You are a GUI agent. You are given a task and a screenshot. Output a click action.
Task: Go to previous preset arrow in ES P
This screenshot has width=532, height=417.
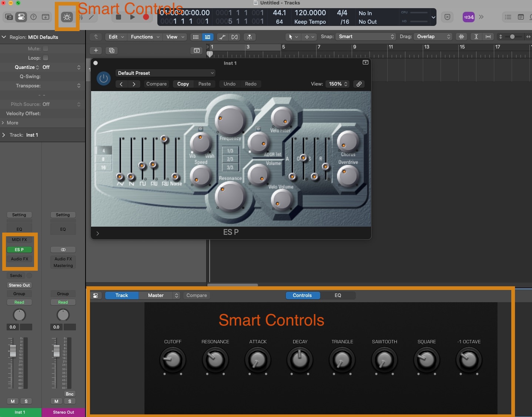tap(121, 84)
